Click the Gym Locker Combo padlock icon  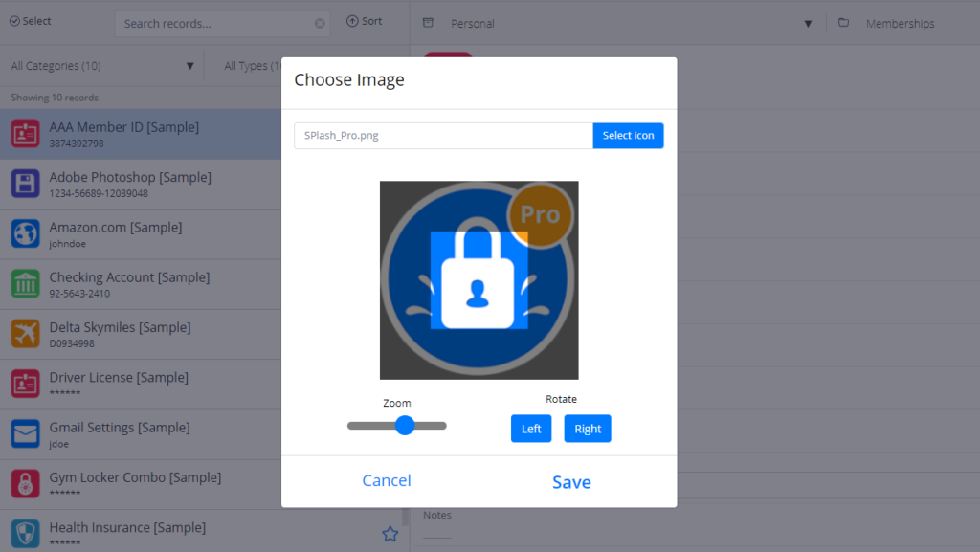[25, 483]
